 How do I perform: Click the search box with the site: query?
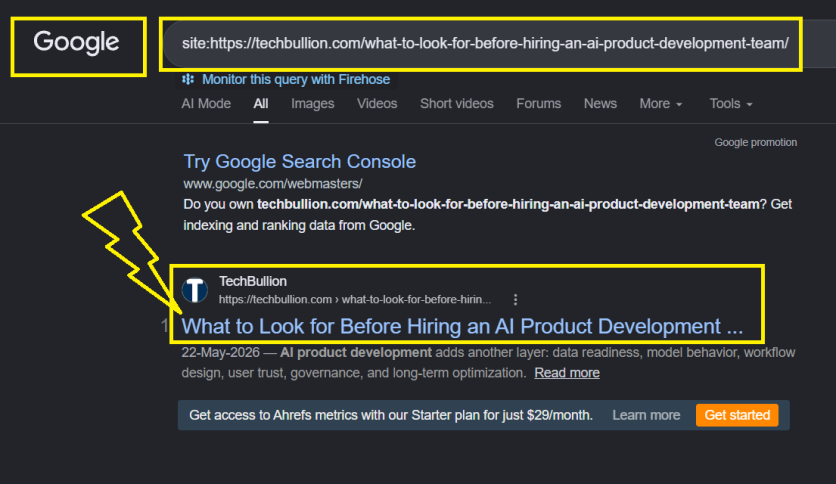coord(485,43)
